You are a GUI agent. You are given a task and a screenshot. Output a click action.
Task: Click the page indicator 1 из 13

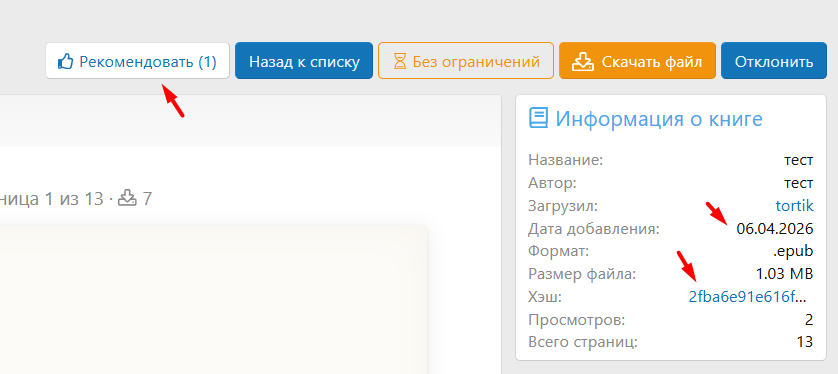coord(74,199)
